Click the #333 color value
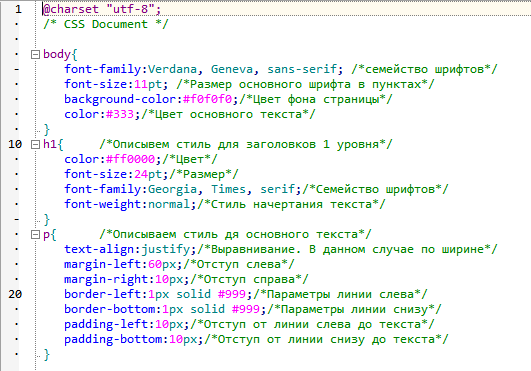The image size is (531, 371). (x=120, y=114)
